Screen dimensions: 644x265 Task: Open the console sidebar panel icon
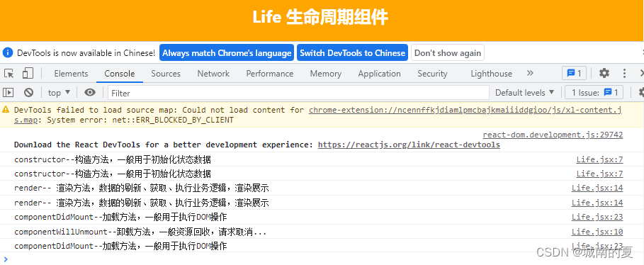click(9, 92)
